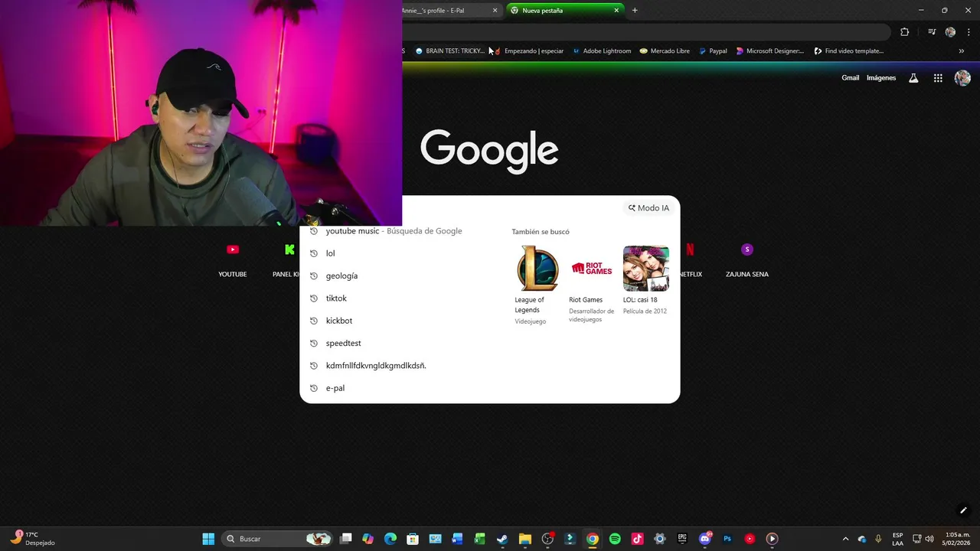Screen dimensions: 980x551
Task: Open Word from the taskbar
Action: coord(457,539)
